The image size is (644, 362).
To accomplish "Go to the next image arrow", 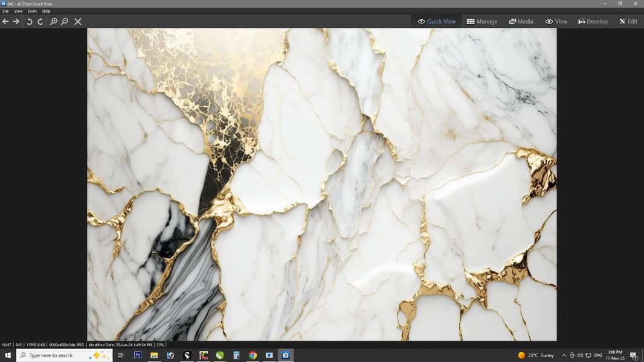I will pyautogui.click(x=16, y=21).
